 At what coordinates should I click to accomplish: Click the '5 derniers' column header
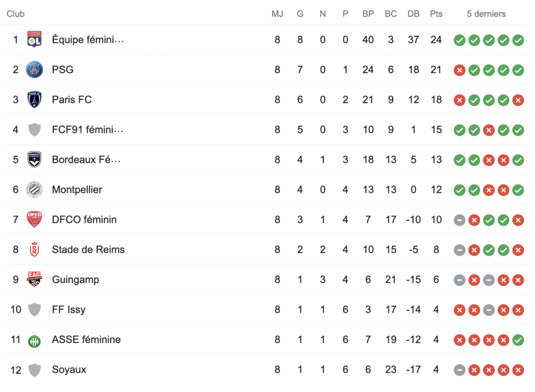(x=486, y=14)
